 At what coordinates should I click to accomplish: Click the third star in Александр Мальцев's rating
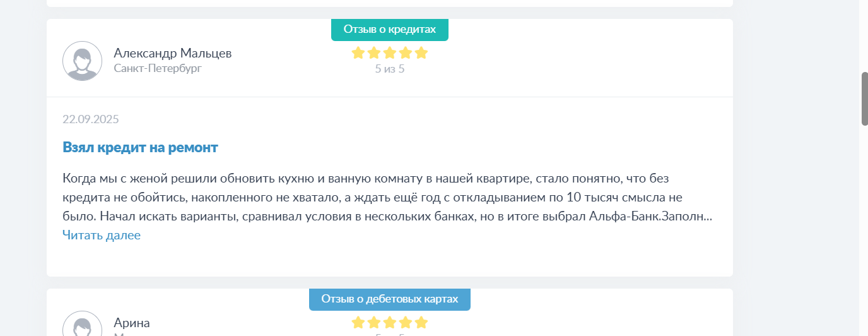click(390, 53)
